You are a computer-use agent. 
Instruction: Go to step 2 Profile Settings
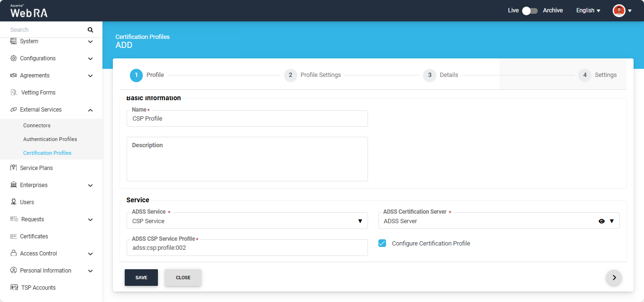tap(313, 75)
